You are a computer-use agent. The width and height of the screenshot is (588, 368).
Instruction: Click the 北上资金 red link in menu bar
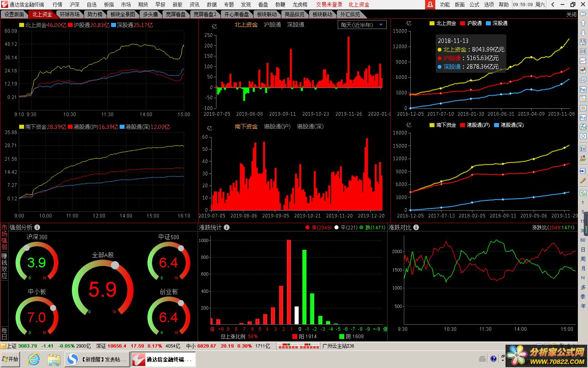pos(359,4)
